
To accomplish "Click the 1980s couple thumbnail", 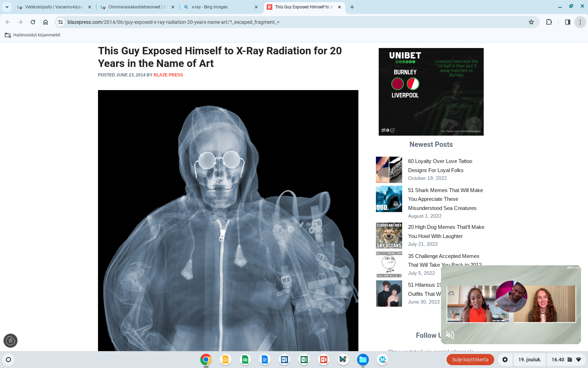I will pyautogui.click(x=389, y=293).
